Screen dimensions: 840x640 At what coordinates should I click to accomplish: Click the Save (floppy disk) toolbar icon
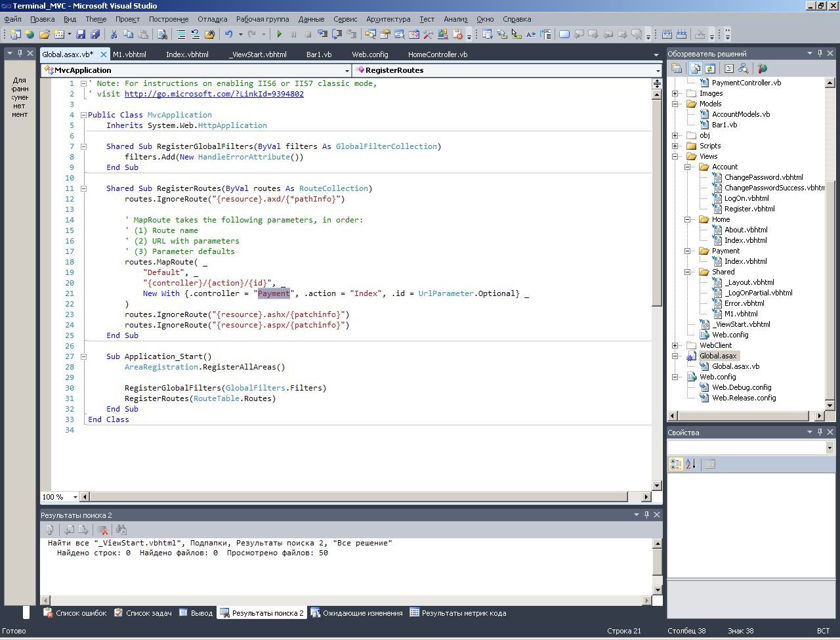tap(81, 34)
